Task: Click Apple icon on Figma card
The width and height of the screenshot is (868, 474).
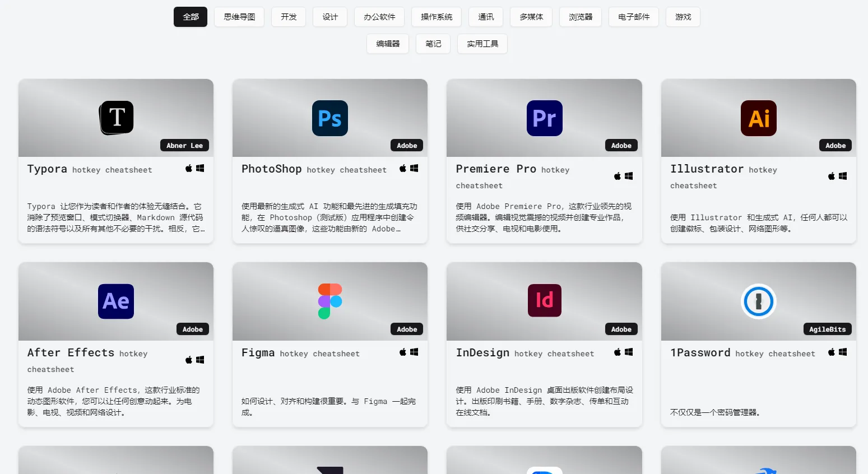Action: 403,352
